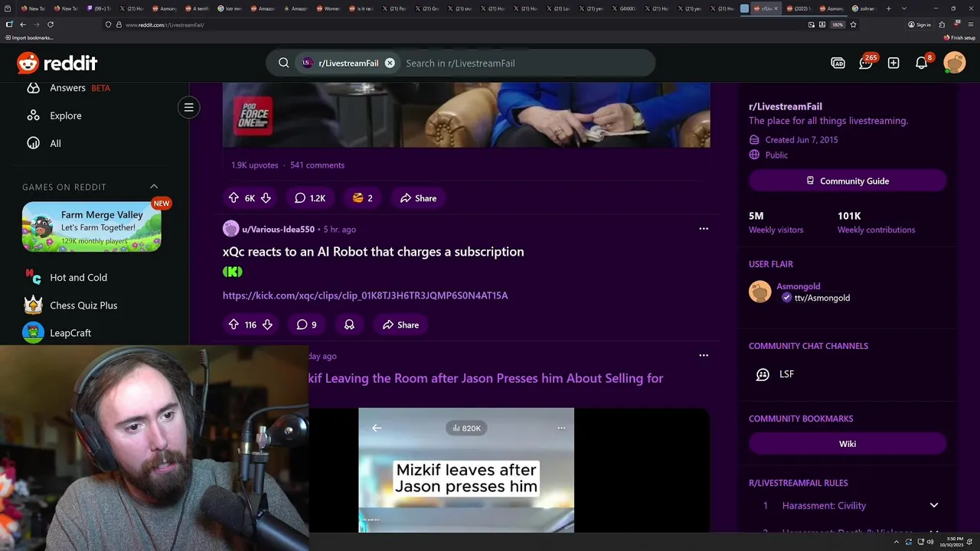Open the Reddit home logo
980x551 pixels.
click(57, 63)
